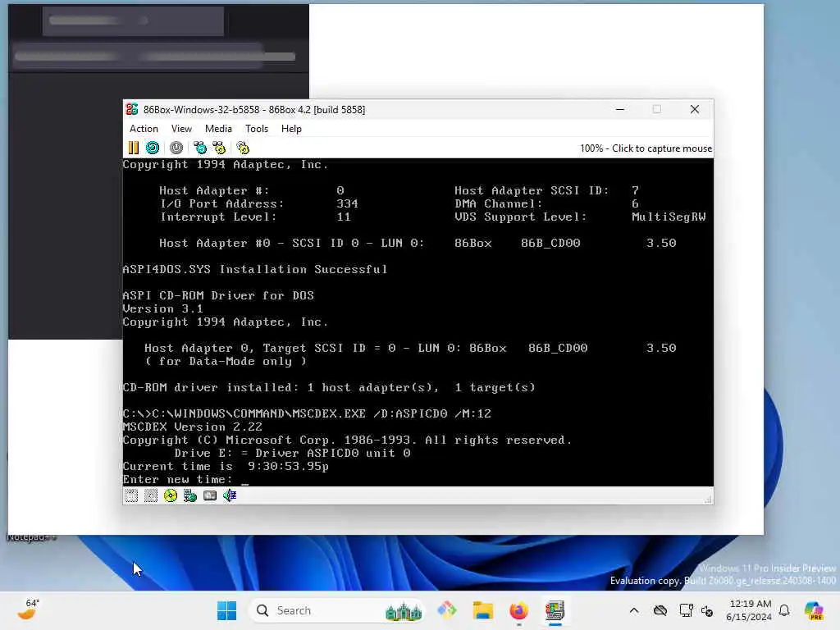Click "100% - Click to capture mouse" status text

(x=646, y=148)
